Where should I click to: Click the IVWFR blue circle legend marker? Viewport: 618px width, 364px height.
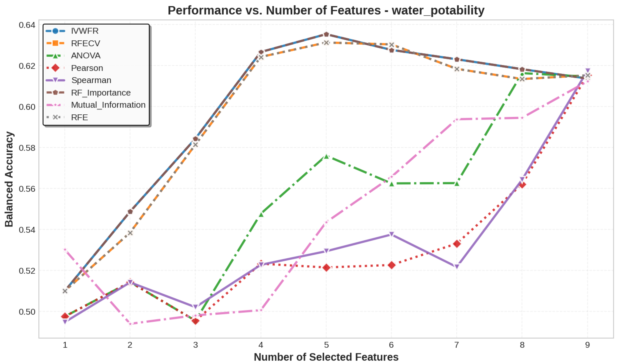click(x=56, y=31)
